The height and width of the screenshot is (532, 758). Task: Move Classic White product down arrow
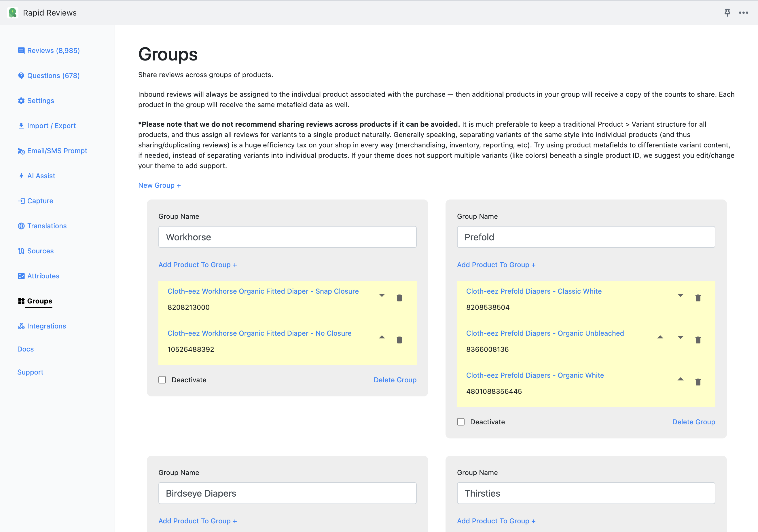pyautogui.click(x=680, y=295)
